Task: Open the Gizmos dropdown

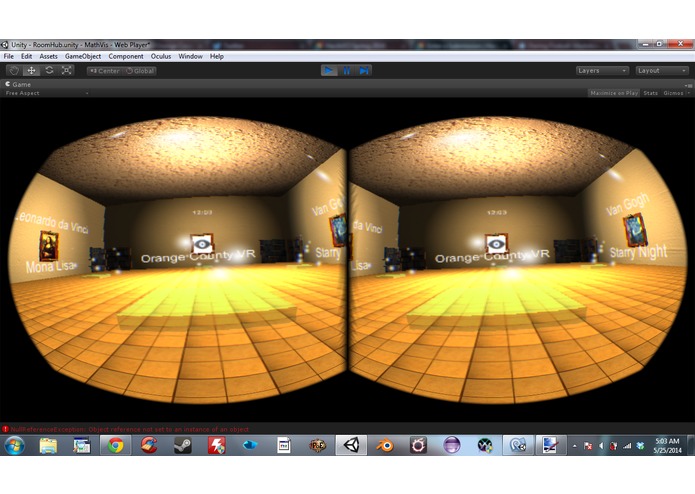Action: (x=676, y=93)
